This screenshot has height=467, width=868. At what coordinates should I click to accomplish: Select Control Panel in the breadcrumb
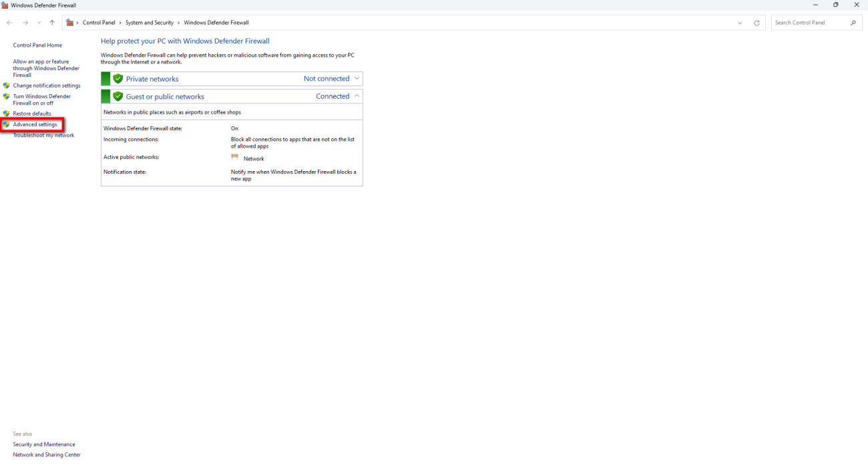click(x=99, y=23)
